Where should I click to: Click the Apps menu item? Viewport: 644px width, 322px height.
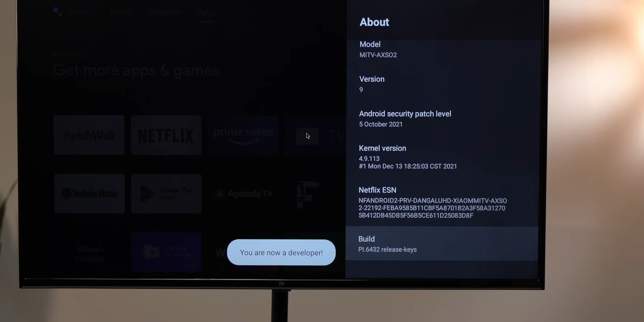click(206, 12)
